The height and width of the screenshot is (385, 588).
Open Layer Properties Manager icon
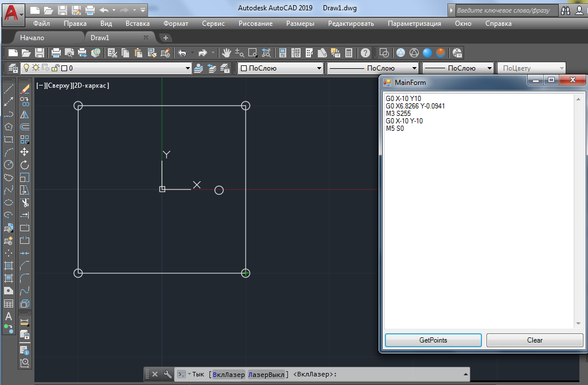[x=13, y=68]
